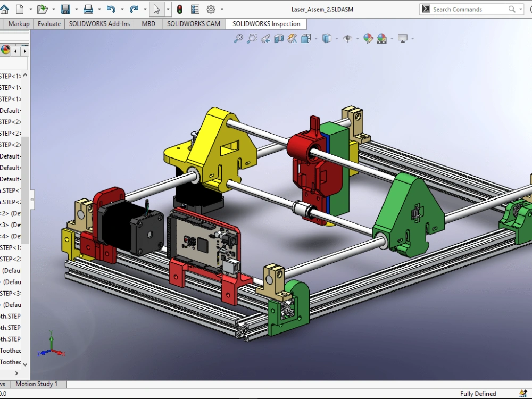Screen dimensions: 532x399
Task: Select the Zoom to Fit tool
Action: tap(238, 38)
